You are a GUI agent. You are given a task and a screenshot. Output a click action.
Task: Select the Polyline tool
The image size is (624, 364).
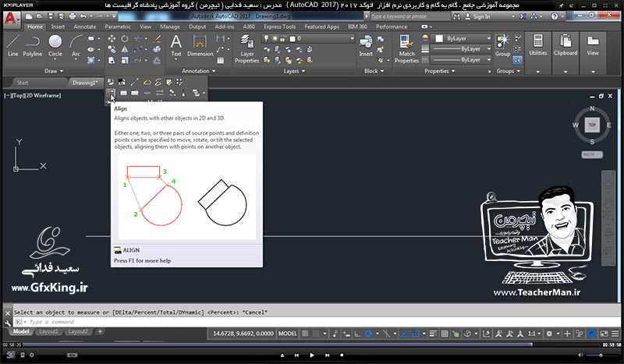pyautogui.click(x=32, y=45)
